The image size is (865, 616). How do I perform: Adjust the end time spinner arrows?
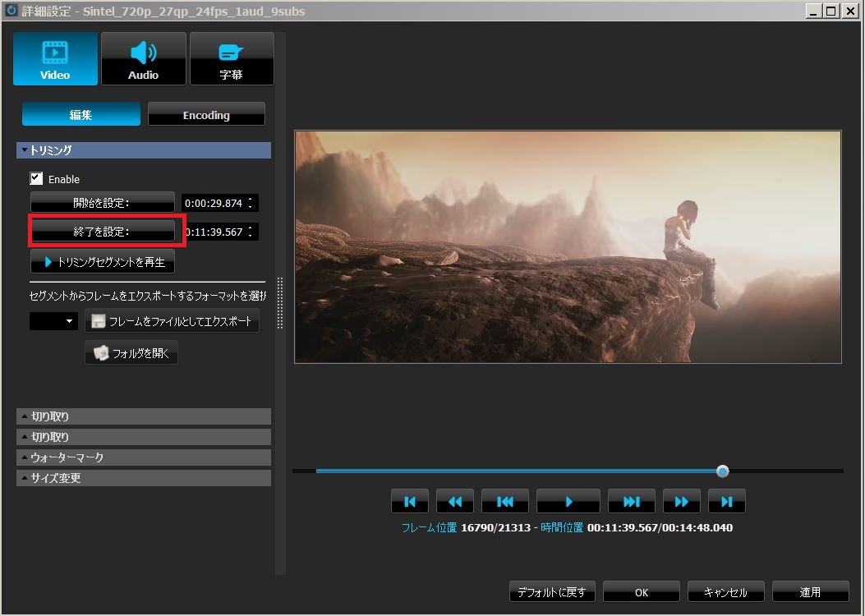[251, 232]
